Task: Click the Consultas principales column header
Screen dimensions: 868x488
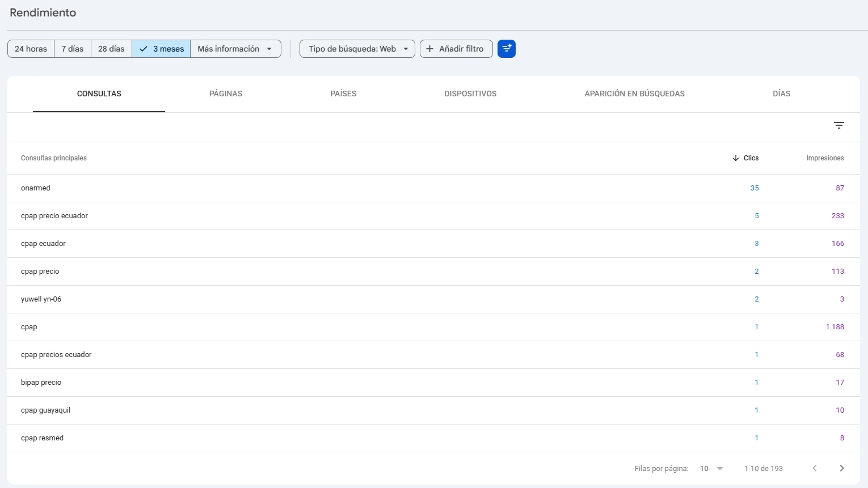Action: pyautogui.click(x=54, y=158)
